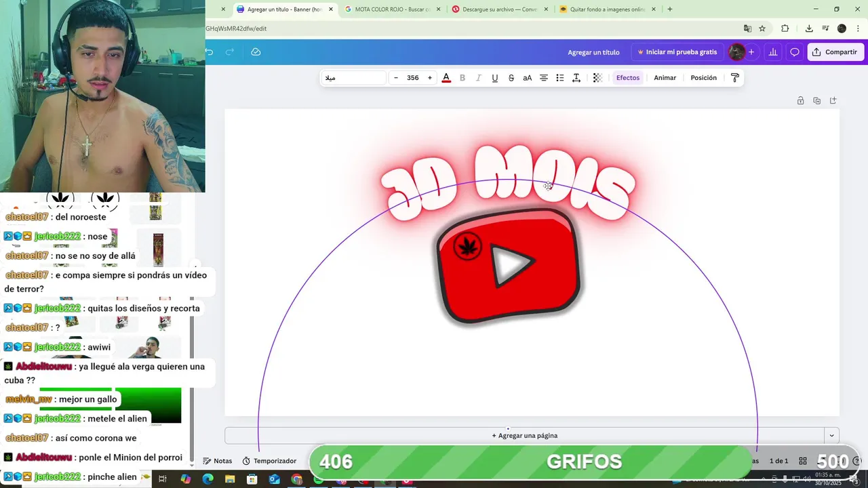Open the page translate icon
Image resolution: width=868 pixels, height=488 pixels.
click(747, 28)
